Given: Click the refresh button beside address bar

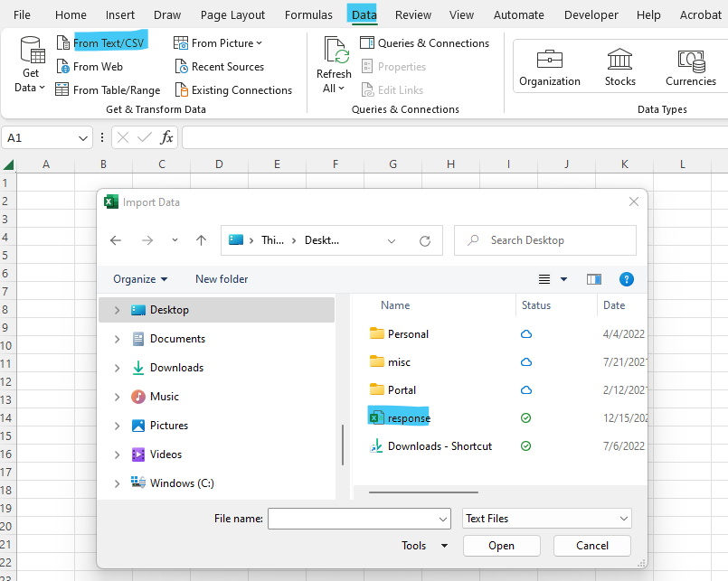Looking at the screenshot, I should coord(425,241).
